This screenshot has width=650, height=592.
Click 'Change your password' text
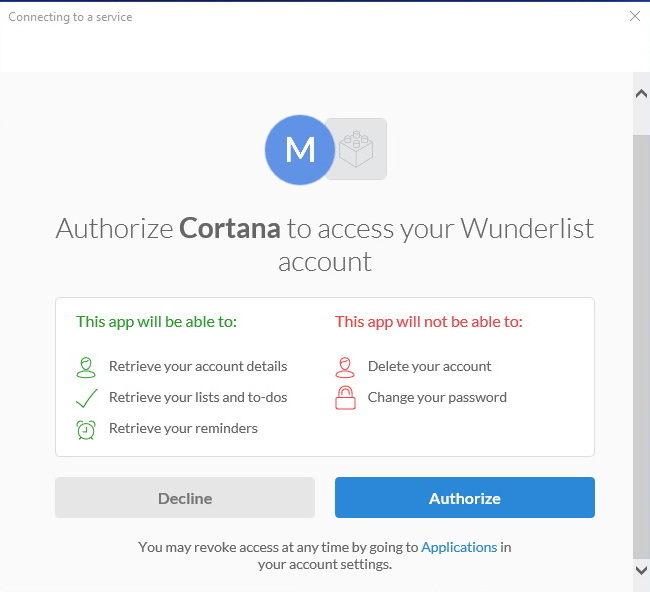tap(437, 398)
